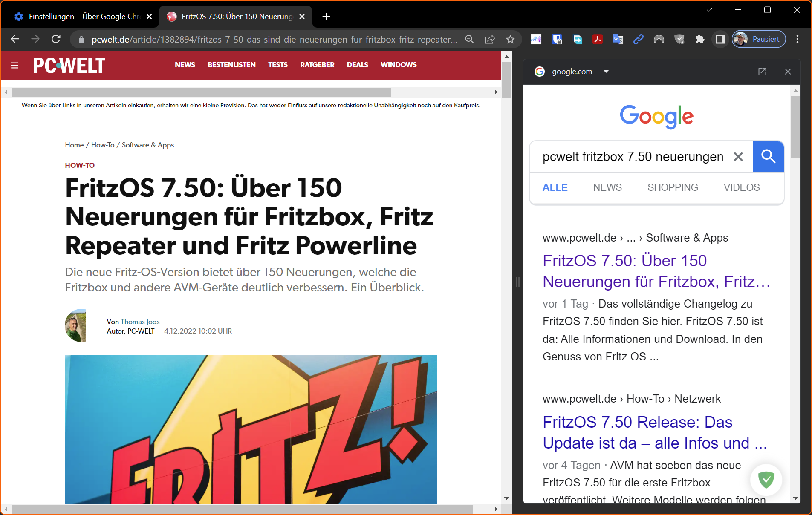
Task: View site info via lock icon
Action: pyautogui.click(x=81, y=39)
